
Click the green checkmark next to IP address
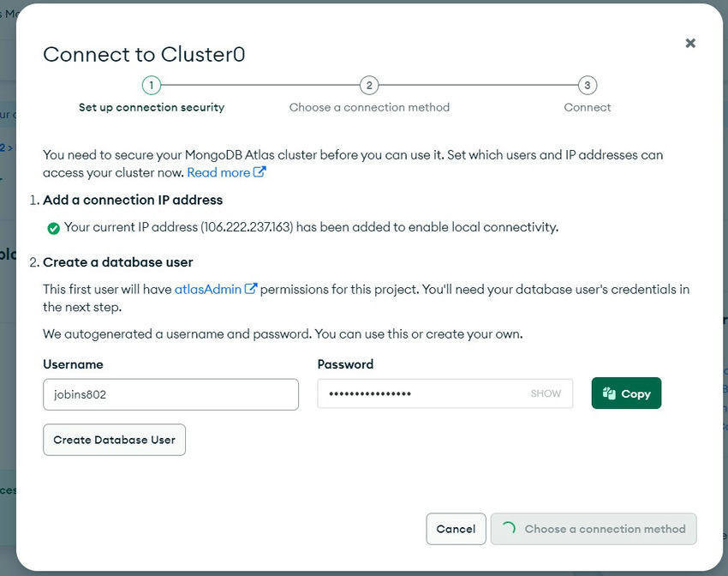tap(53, 228)
